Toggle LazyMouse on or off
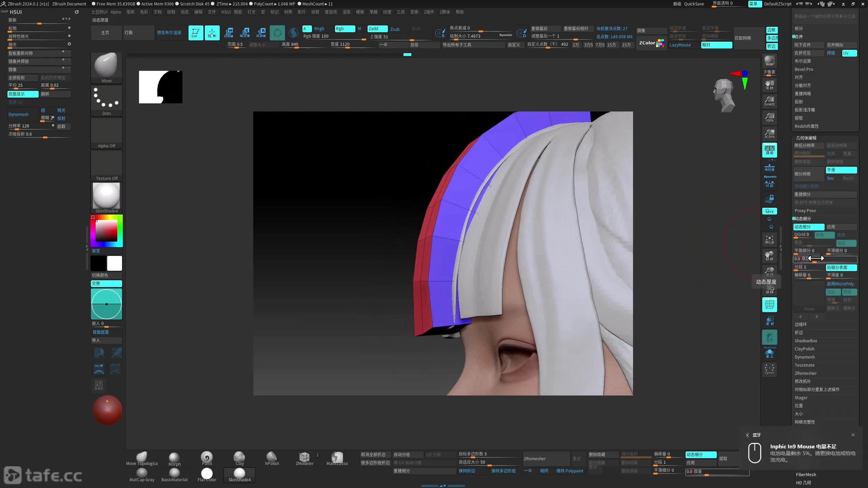The image size is (868, 488). (680, 45)
